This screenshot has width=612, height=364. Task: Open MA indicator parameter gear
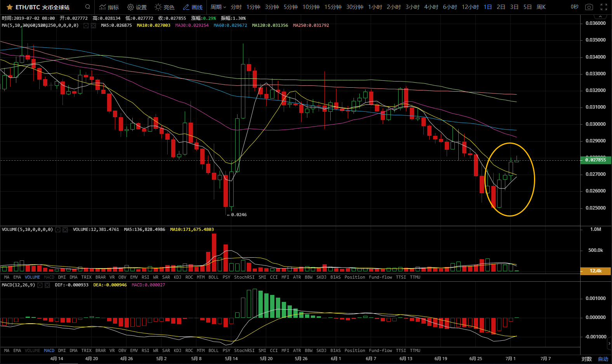tap(86, 26)
